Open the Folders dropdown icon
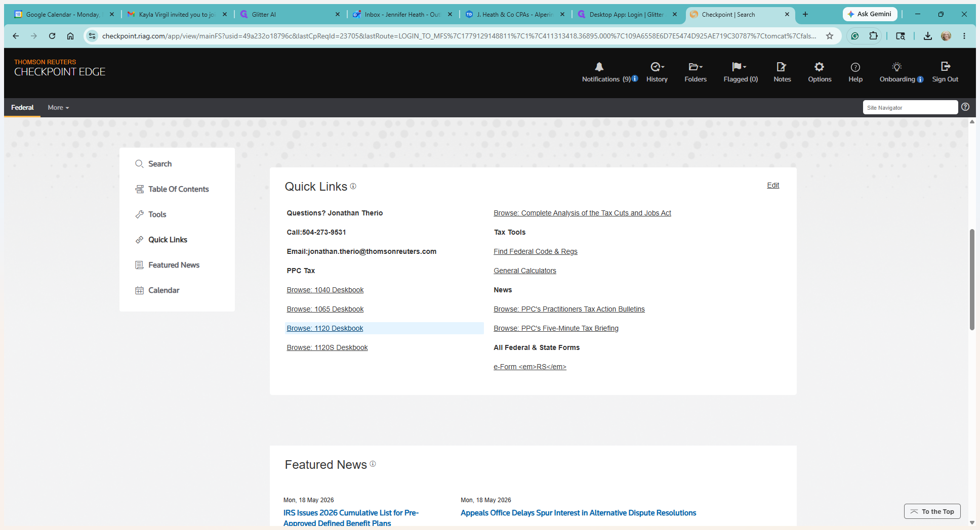Image resolution: width=980 pixels, height=530 pixels. (x=695, y=67)
